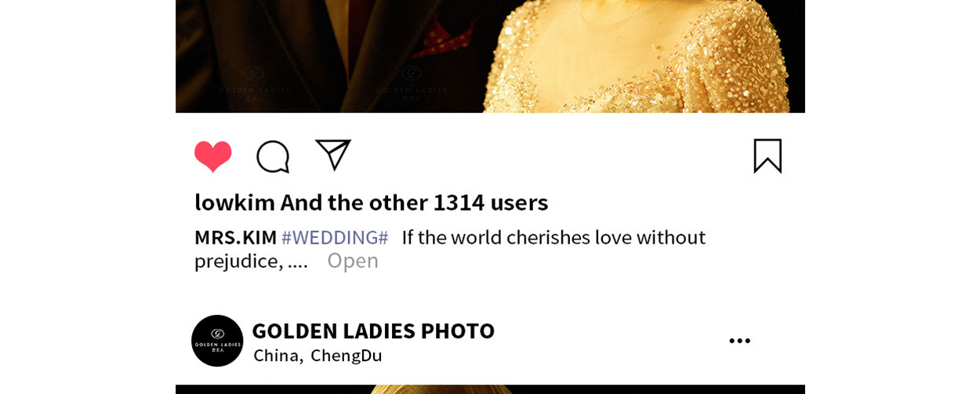Screen dimensions: 980x394
Task: Open the #WEDDING# hashtag
Action: (x=335, y=237)
